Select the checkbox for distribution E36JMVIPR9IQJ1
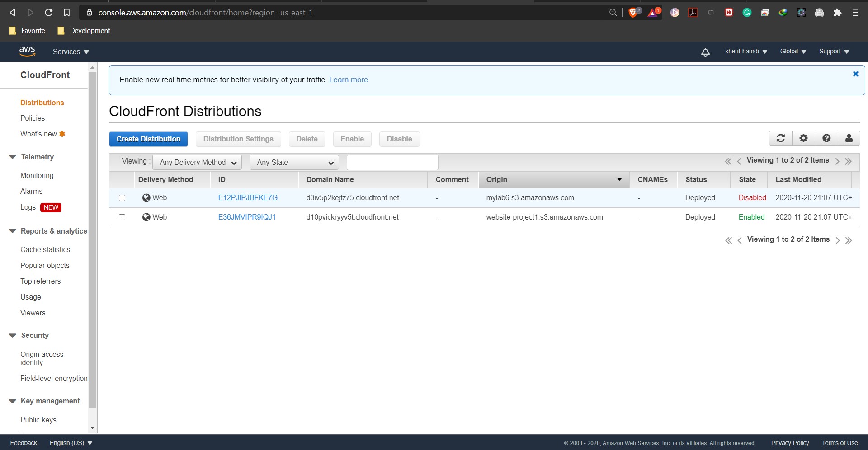Image resolution: width=868 pixels, height=450 pixels. [x=122, y=217]
